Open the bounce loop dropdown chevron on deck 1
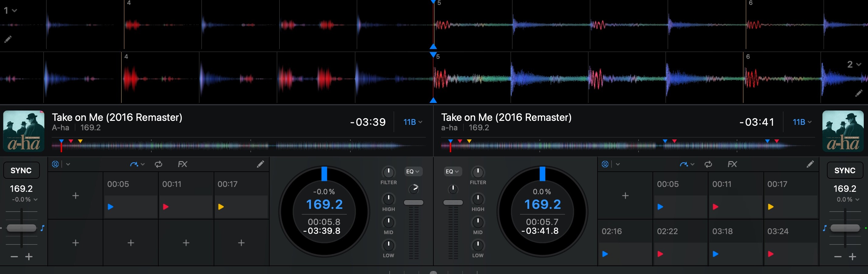This screenshot has width=868, height=274. click(x=143, y=164)
